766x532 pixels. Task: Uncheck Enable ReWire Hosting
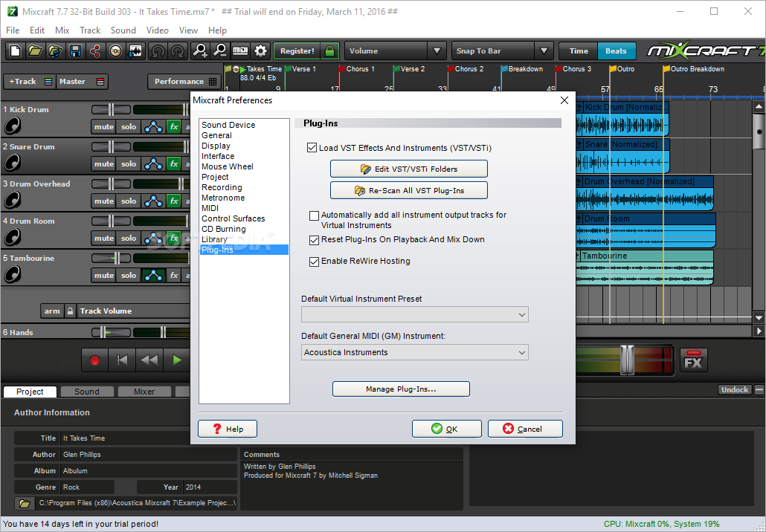point(314,262)
